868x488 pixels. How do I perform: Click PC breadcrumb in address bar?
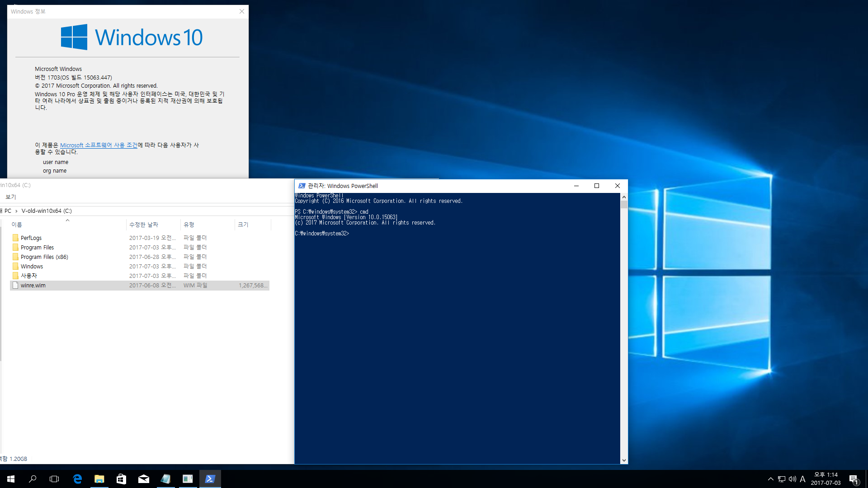point(8,211)
